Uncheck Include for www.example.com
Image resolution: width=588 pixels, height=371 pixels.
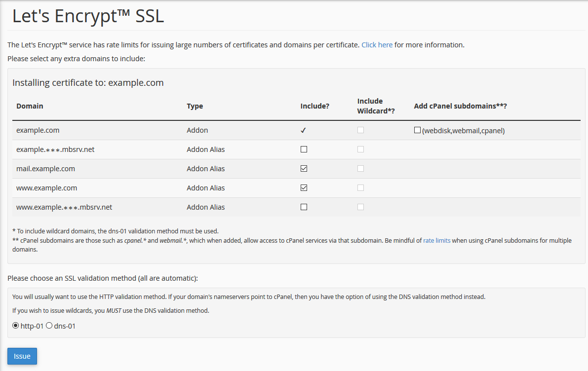coord(304,188)
